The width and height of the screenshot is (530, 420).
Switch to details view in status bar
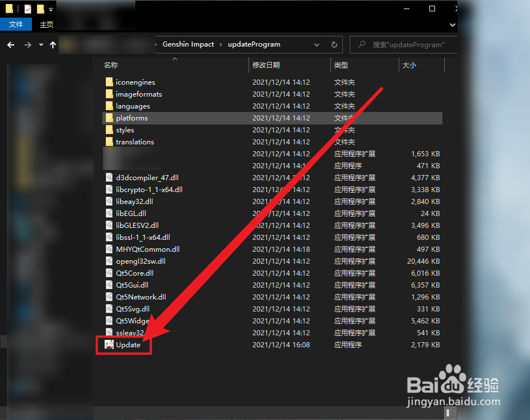pos(450,413)
